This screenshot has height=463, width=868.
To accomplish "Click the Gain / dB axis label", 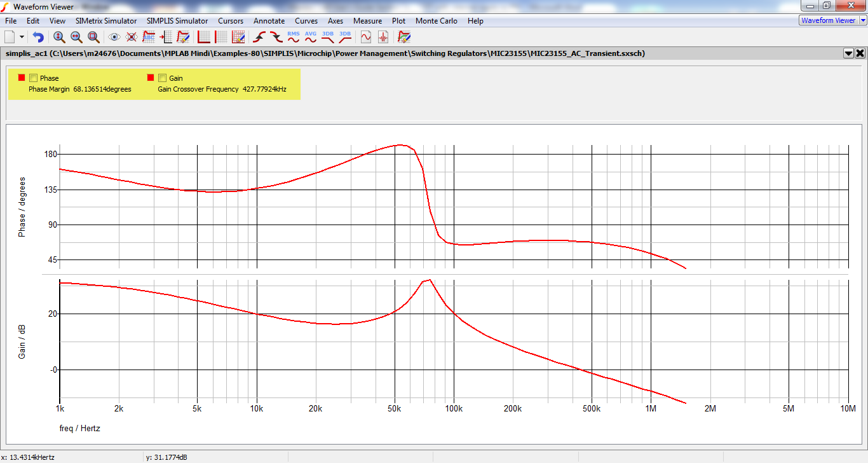I will tap(22, 342).
